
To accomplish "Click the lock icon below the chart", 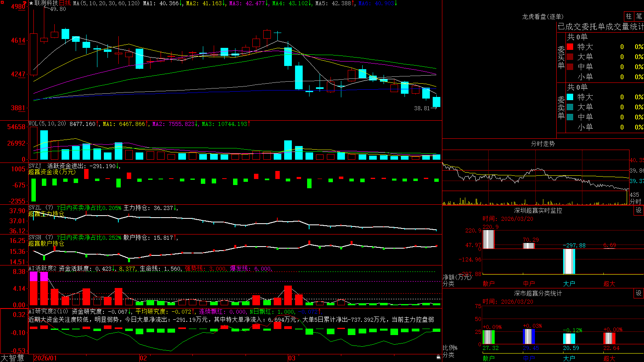I will point(438,357).
